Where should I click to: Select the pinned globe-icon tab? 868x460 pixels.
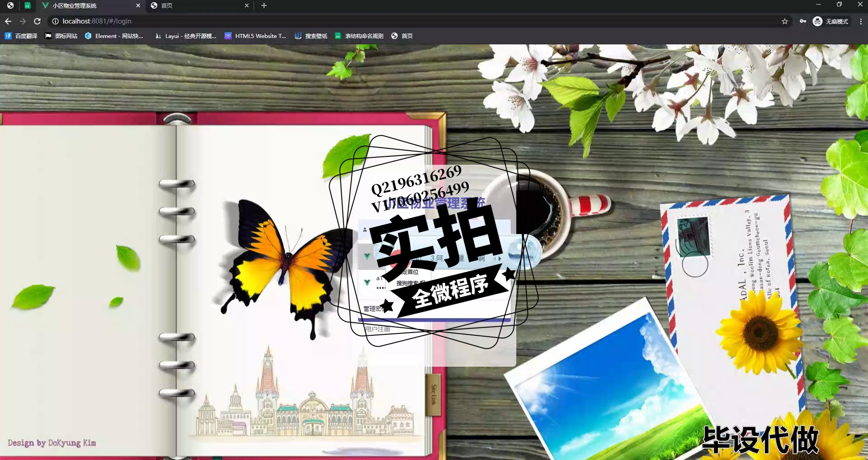[10, 5]
